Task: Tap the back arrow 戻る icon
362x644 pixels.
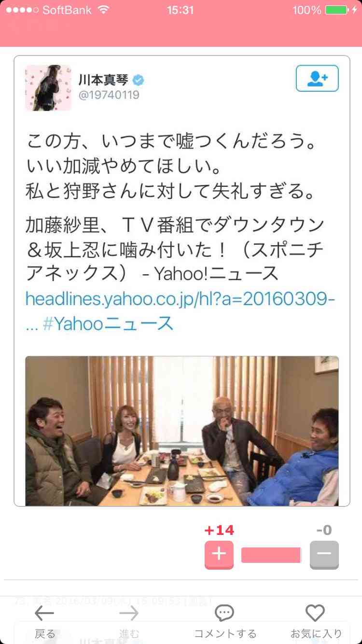Action: coord(45,614)
